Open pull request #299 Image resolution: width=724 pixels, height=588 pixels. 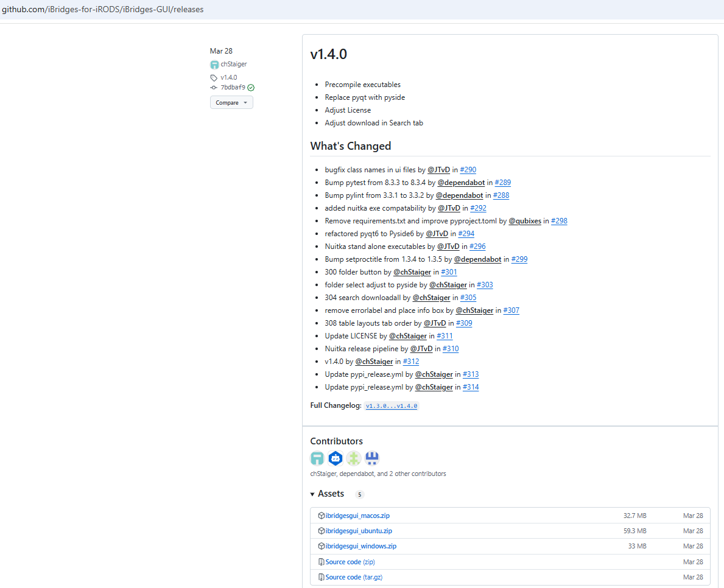tap(519, 259)
